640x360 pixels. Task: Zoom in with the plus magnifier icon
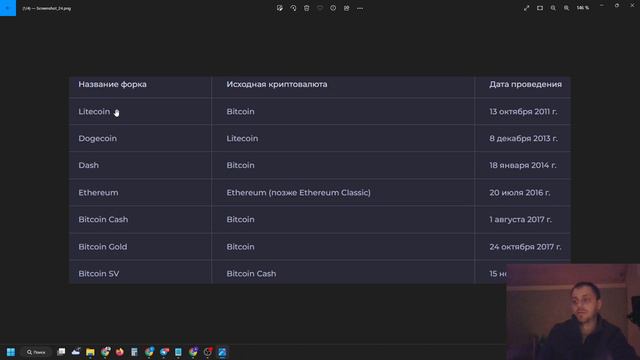tap(567, 8)
